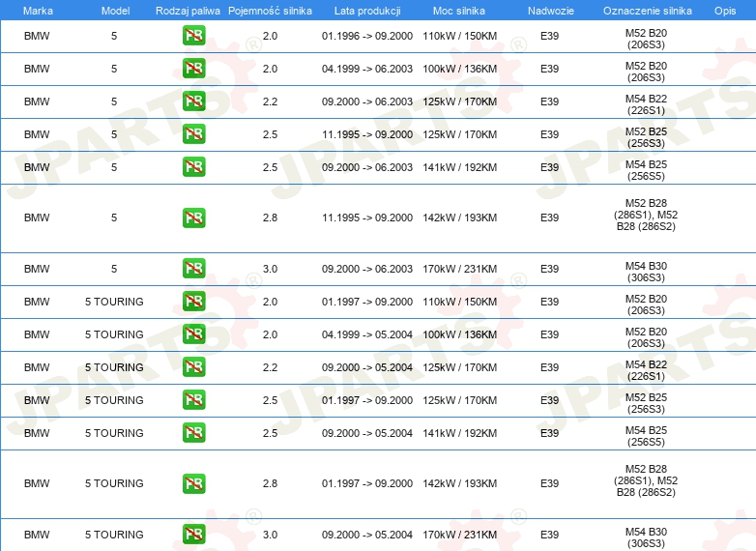Click petrol fuel icon for BMW 5 2.0 110kW row

click(x=193, y=36)
